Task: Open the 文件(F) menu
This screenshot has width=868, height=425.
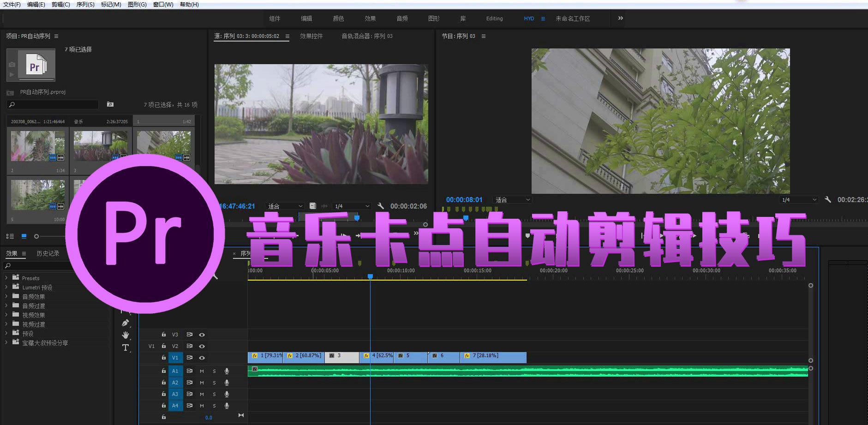Action: pos(12,4)
